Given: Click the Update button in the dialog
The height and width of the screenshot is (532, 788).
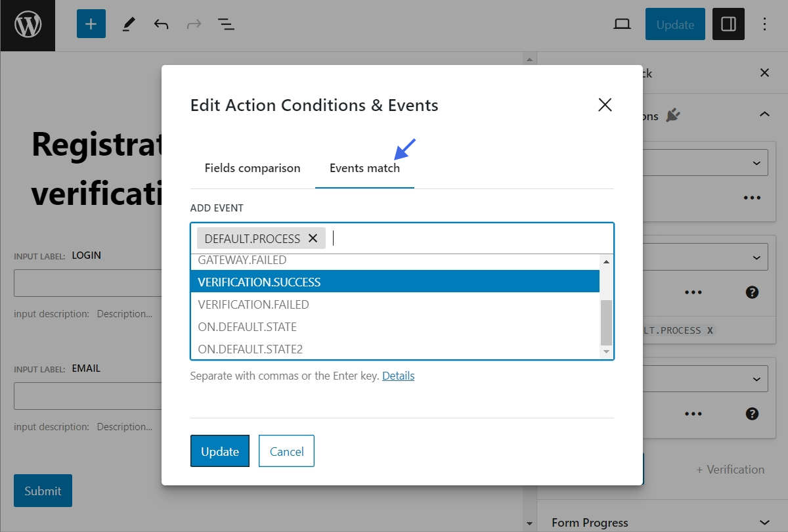Looking at the screenshot, I should pyautogui.click(x=220, y=451).
